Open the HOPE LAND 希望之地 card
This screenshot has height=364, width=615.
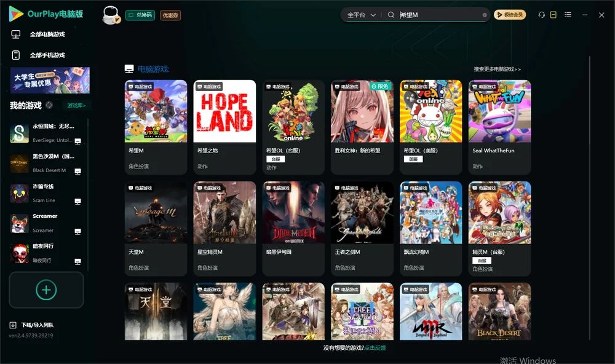click(224, 127)
